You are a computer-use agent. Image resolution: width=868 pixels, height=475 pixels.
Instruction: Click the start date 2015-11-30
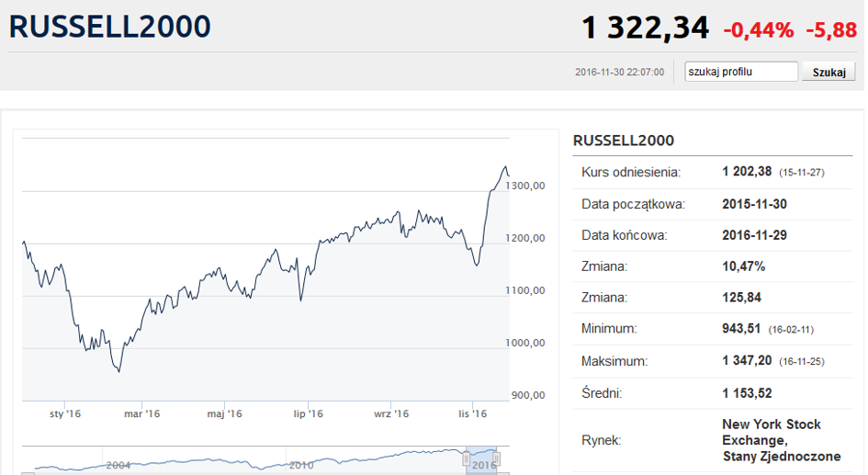[754, 204]
